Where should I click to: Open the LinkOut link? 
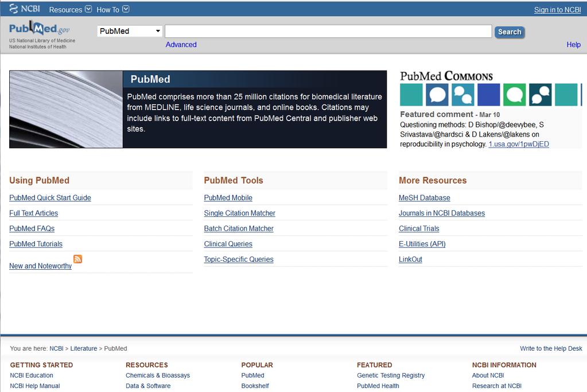(410, 259)
